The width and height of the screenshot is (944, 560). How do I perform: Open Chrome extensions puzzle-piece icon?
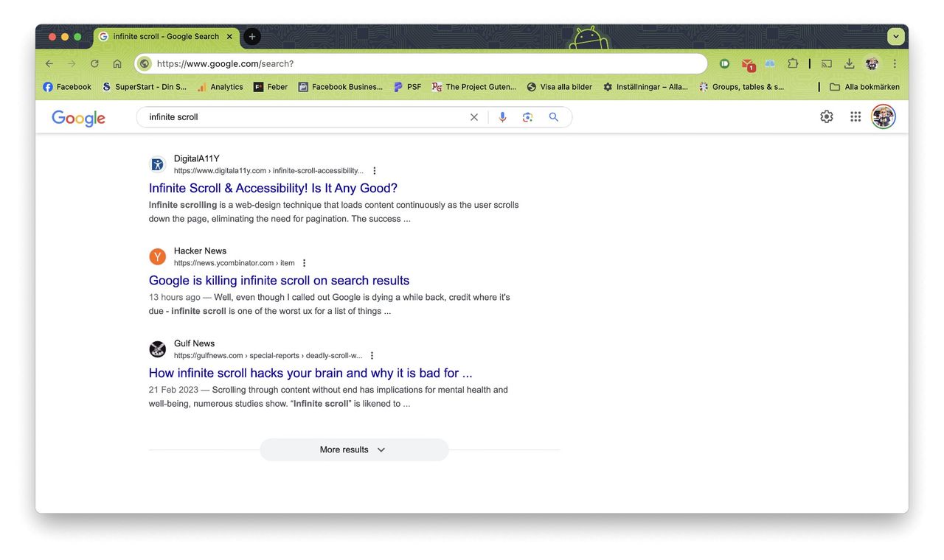(x=793, y=63)
